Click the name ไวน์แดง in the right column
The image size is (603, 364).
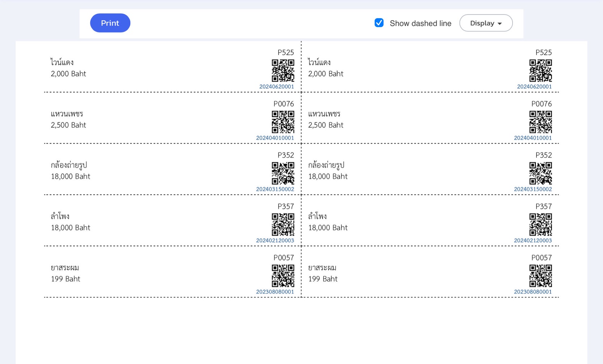[x=319, y=62]
